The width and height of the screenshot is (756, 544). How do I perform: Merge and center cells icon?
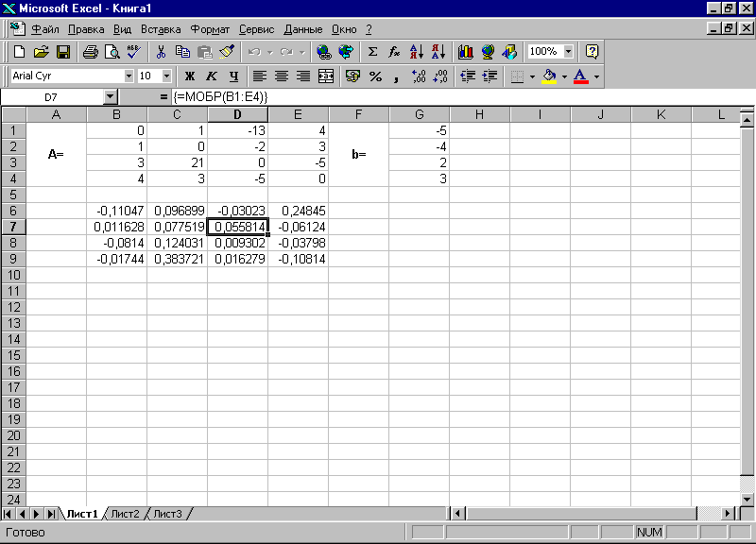point(326,76)
